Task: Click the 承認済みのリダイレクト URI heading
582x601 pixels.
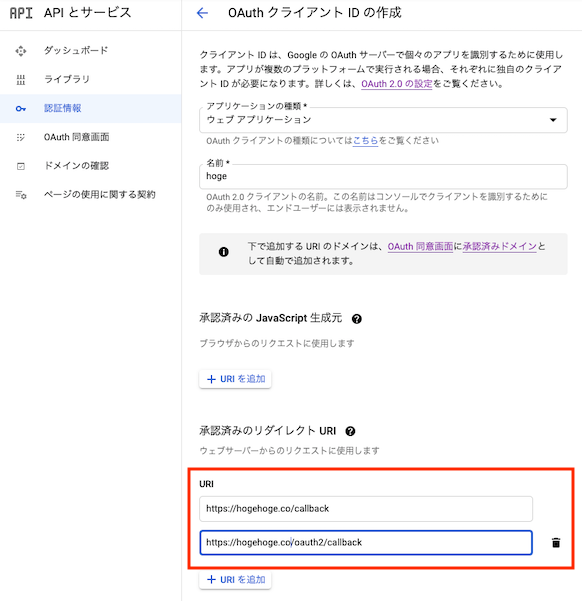Action: (x=267, y=431)
